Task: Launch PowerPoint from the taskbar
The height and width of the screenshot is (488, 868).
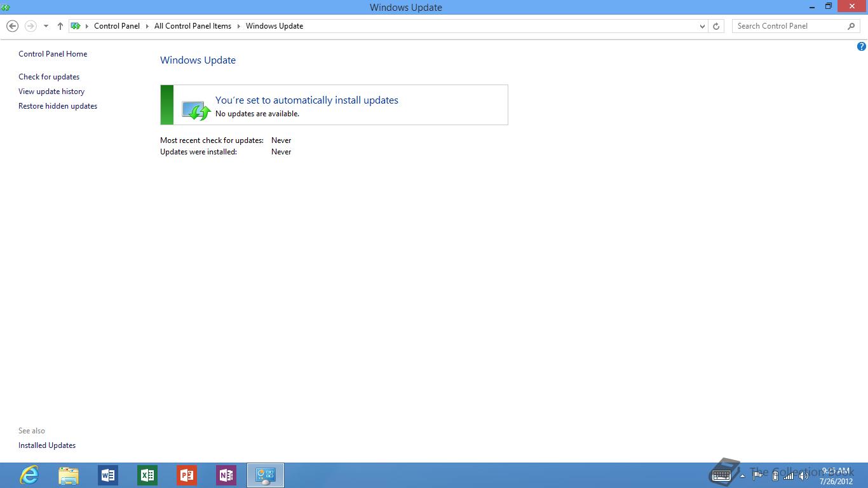Action: coord(187,475)
